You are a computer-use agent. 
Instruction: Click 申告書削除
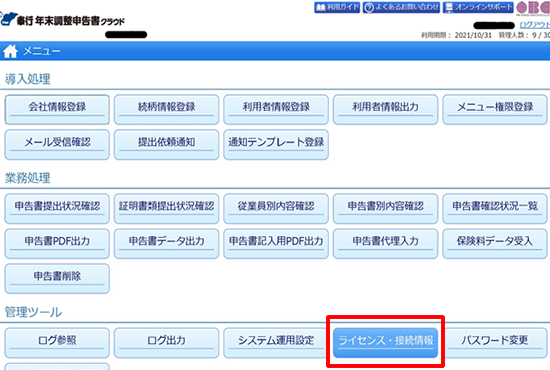57,279
